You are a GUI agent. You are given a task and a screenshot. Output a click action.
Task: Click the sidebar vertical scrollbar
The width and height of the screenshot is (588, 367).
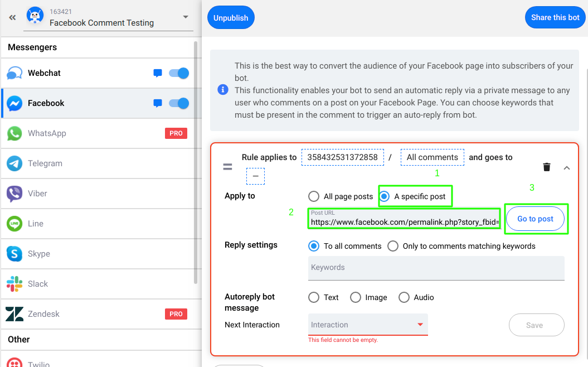pos(196,162)
